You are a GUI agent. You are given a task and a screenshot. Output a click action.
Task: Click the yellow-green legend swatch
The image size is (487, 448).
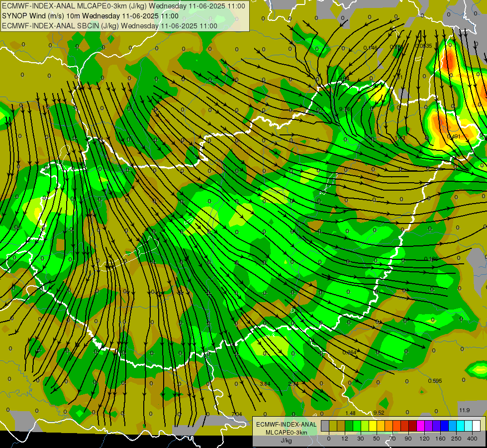(x=365, y=426)
